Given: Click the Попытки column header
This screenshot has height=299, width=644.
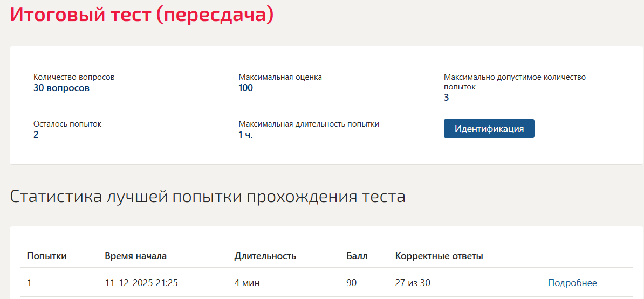Looking at the screenshot, I should click(47, 256).
